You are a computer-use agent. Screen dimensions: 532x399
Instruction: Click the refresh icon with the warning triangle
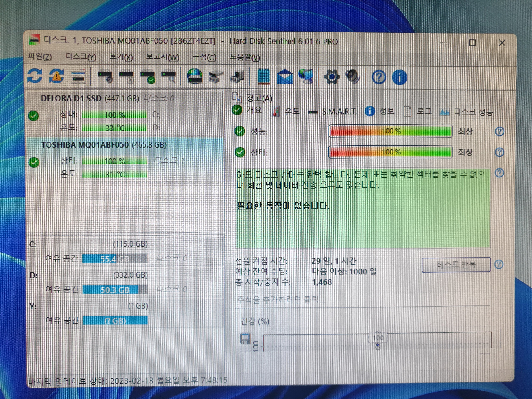coord(57,76)
